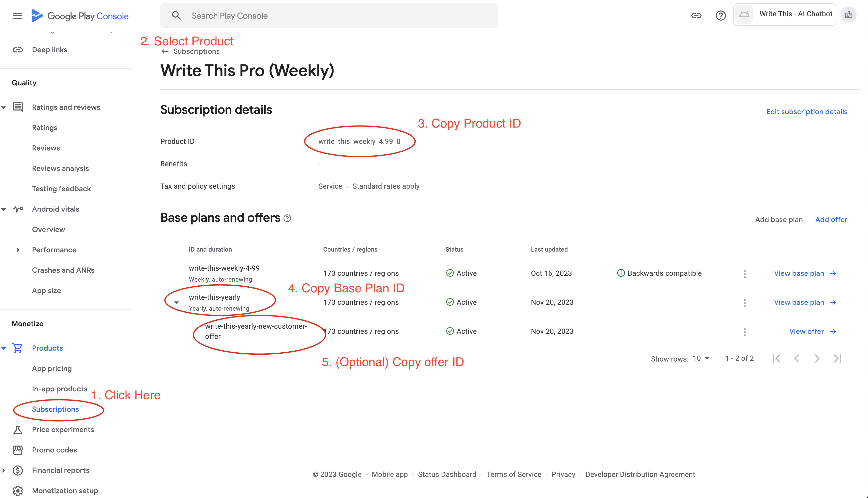Image resolution: width=868 pixels, height=498 pixels.
Task: Collapse the write-this-yearly base plan row
Action: (x=177, y=302)
